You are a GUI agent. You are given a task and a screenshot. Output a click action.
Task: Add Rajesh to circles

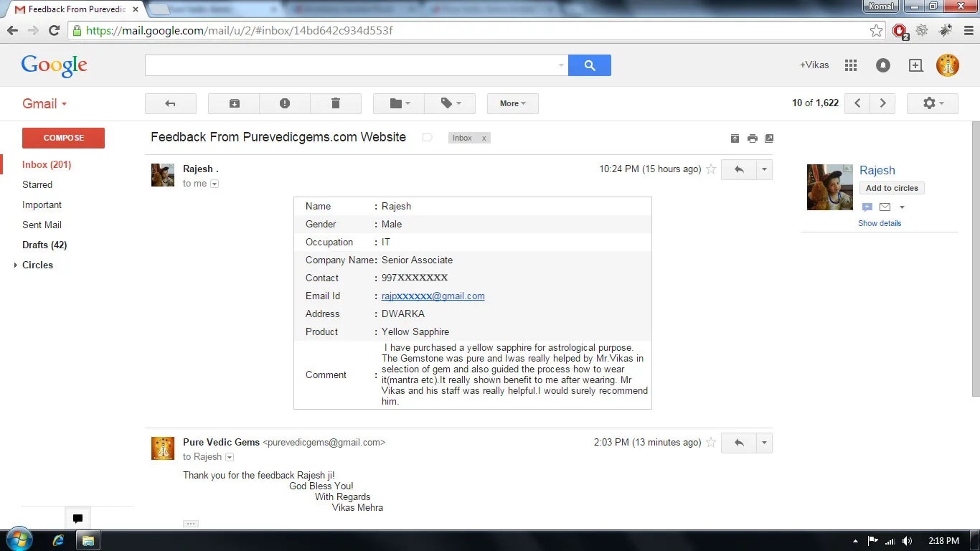[x=892, y=188]
